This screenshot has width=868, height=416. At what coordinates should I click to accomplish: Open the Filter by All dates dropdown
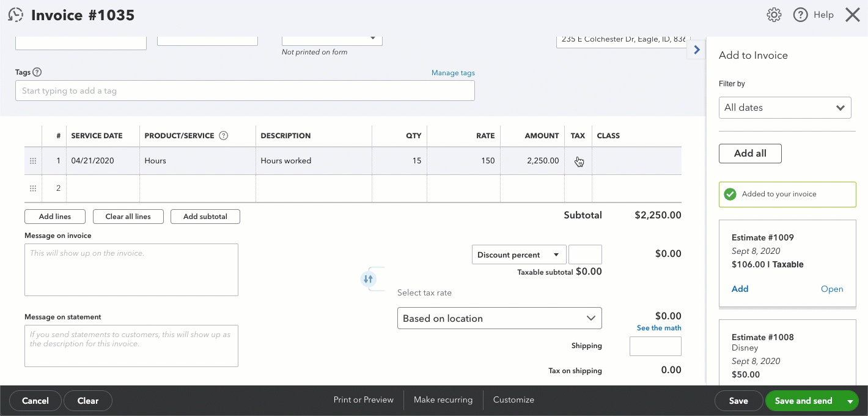pos(785,108)
